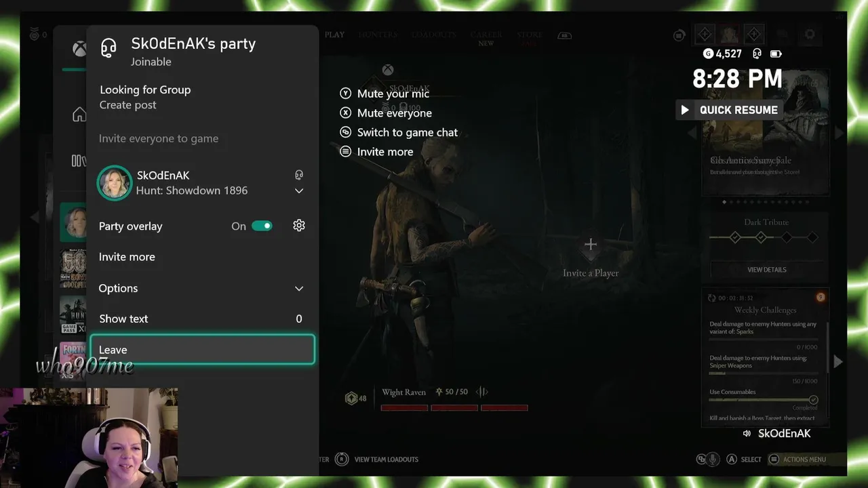This screenshot has height=488, width=868.
Task: Click the Weekly Challenges heading
Action: coord(765,310)
